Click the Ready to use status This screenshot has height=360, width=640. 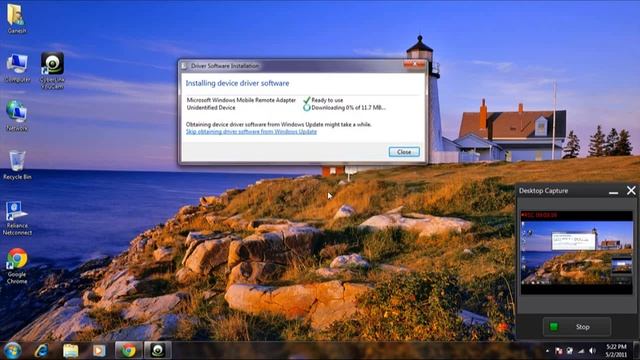[x=327, y=100]
